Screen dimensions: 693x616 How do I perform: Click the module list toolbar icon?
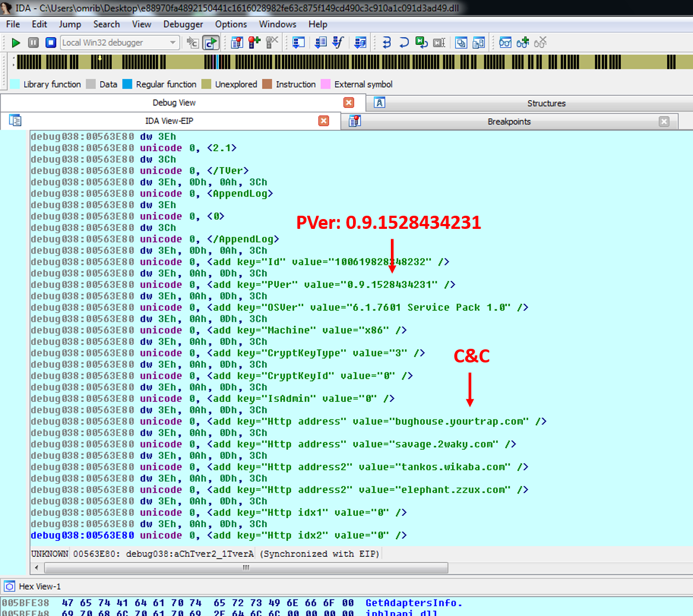click(321, 43)
